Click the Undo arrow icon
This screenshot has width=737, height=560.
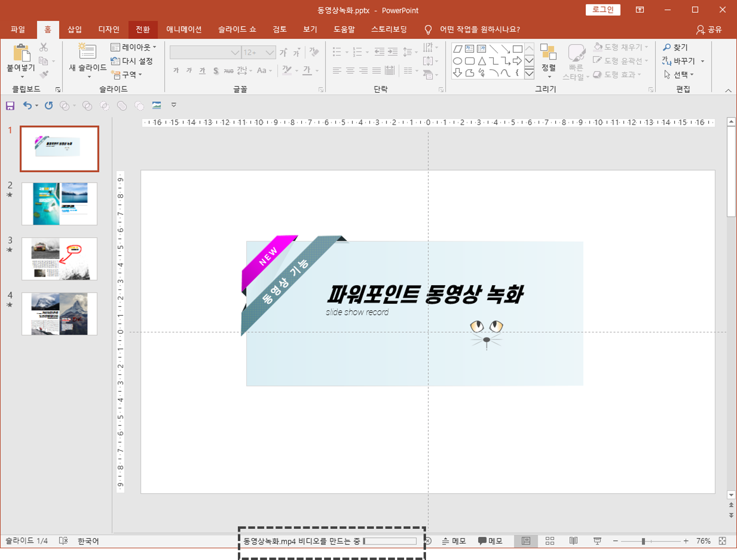tap(27, 105)
